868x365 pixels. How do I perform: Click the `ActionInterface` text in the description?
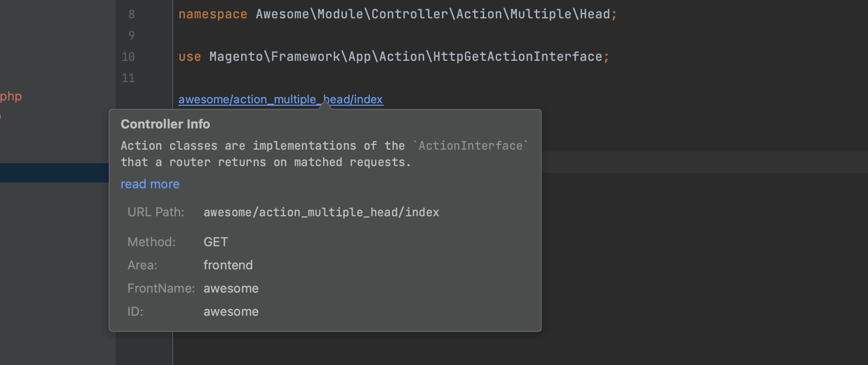[470, 146]
